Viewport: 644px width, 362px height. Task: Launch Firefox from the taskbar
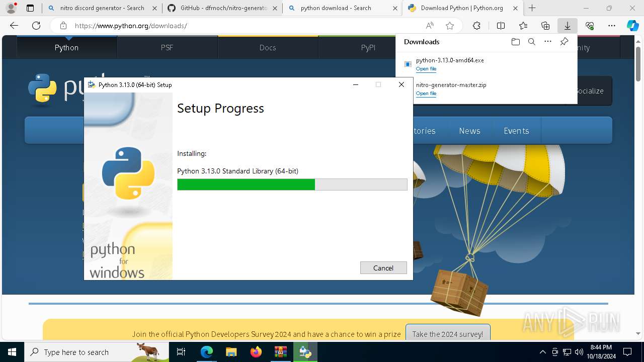point(256,352)
